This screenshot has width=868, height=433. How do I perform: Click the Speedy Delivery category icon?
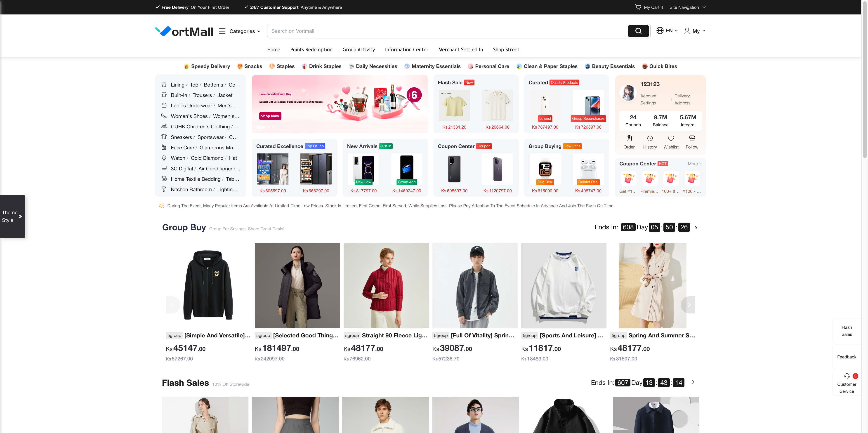pyautogui.click(x=187, y=66)
